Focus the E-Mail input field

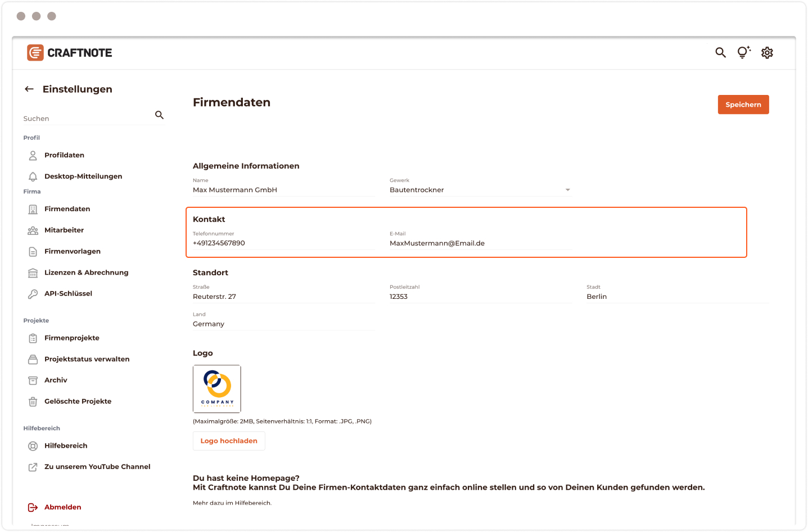480,243
